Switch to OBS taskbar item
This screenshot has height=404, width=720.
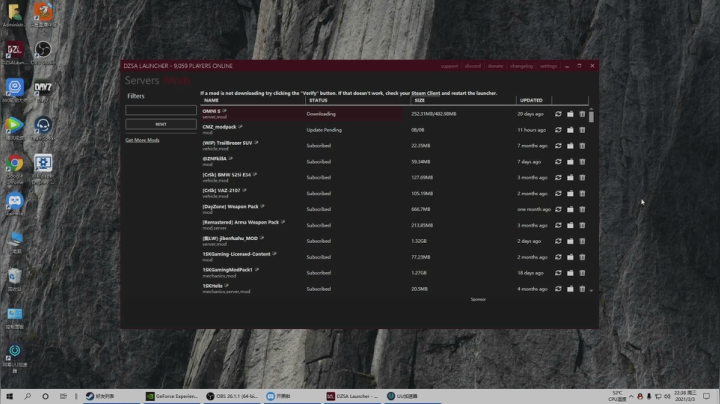(x=231, y=396)
